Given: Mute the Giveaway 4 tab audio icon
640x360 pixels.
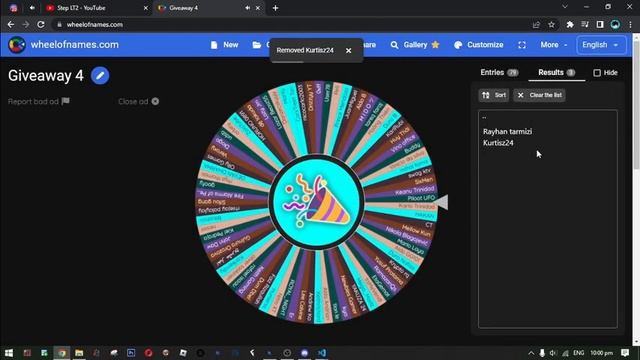Looking at the screenshot, I should point(247,8).
